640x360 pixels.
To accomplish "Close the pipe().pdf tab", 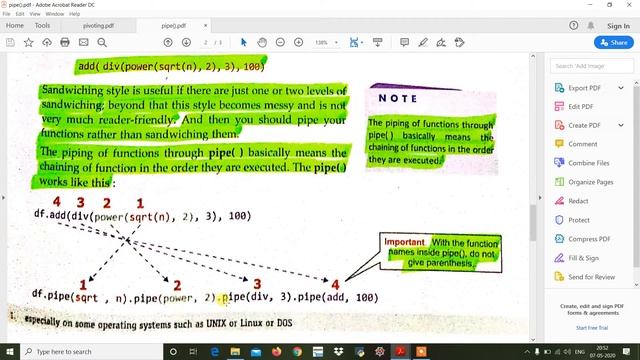I will tap(205, 25).
